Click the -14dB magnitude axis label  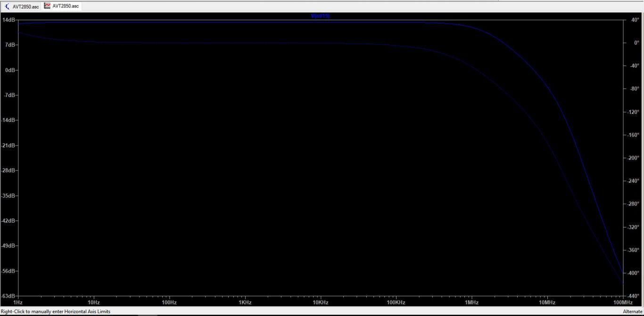coord(8,120)
